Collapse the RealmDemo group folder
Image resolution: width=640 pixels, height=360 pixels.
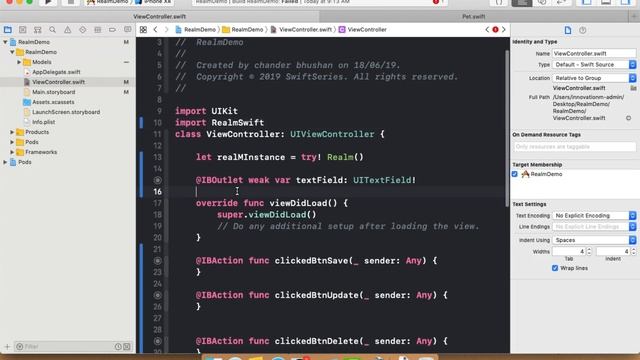(x=12, y=52)
